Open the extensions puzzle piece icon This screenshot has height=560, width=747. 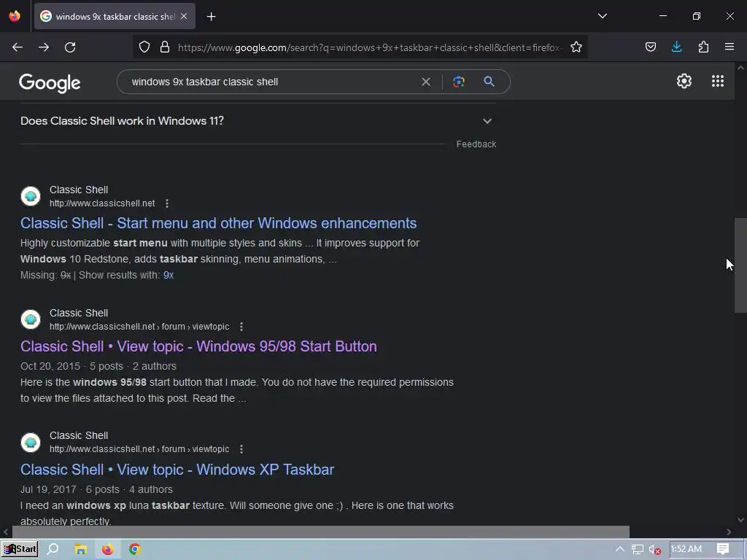tap(703, 47)
